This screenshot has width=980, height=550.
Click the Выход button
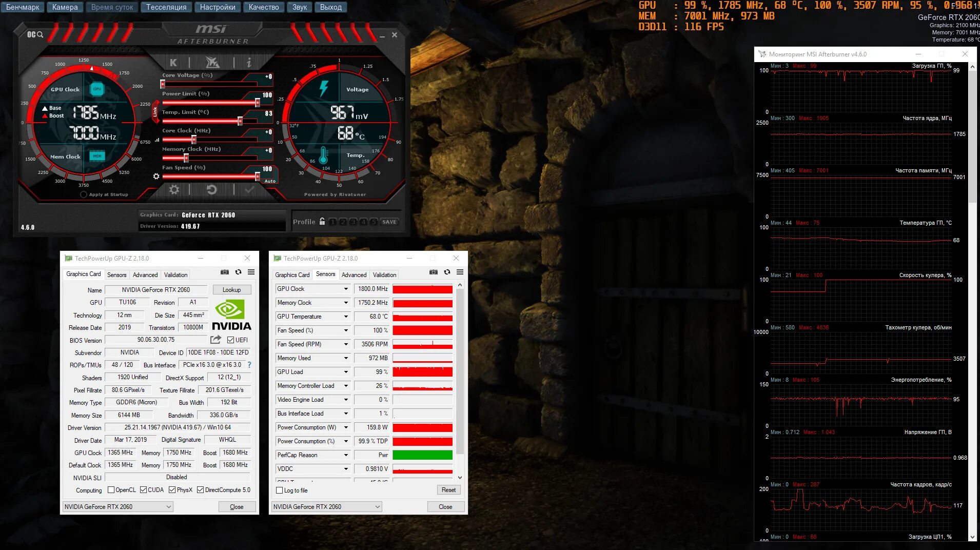pos(331,7)
